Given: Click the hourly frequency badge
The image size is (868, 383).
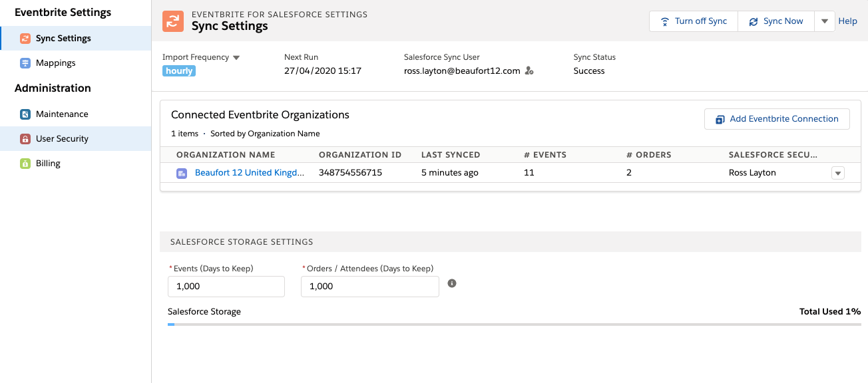Looking at the screenshot, I should [179, 71].
